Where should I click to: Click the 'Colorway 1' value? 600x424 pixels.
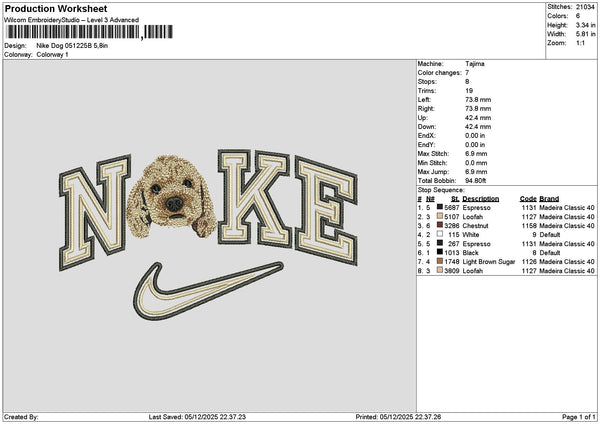click(52, 55)
